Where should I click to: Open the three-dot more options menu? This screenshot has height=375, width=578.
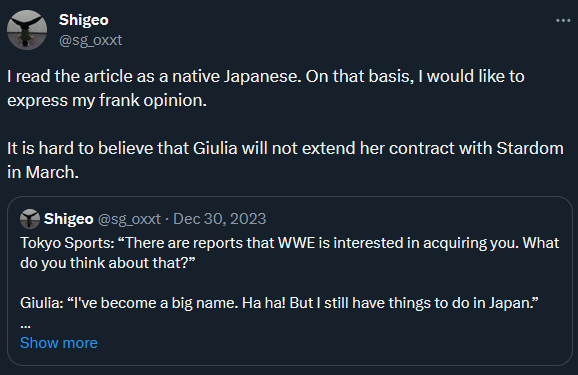tap(563, 21)
